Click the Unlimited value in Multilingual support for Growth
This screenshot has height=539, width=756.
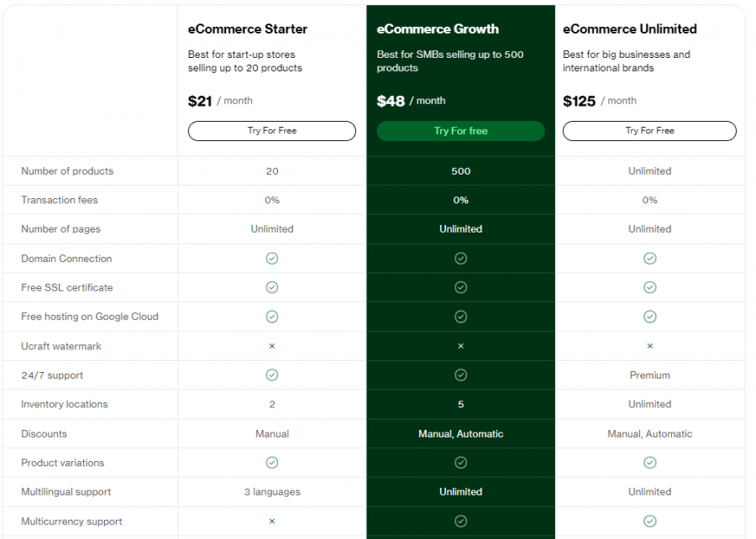click(460, 491)
